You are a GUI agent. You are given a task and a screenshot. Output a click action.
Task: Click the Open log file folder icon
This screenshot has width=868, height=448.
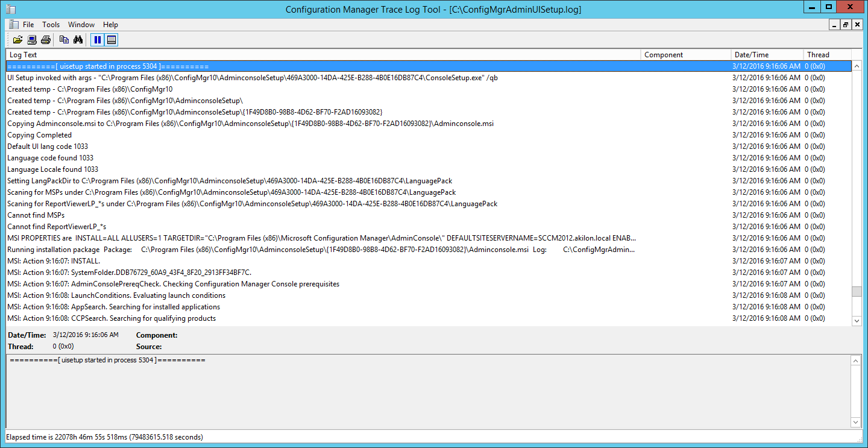(x=17, y=40)
